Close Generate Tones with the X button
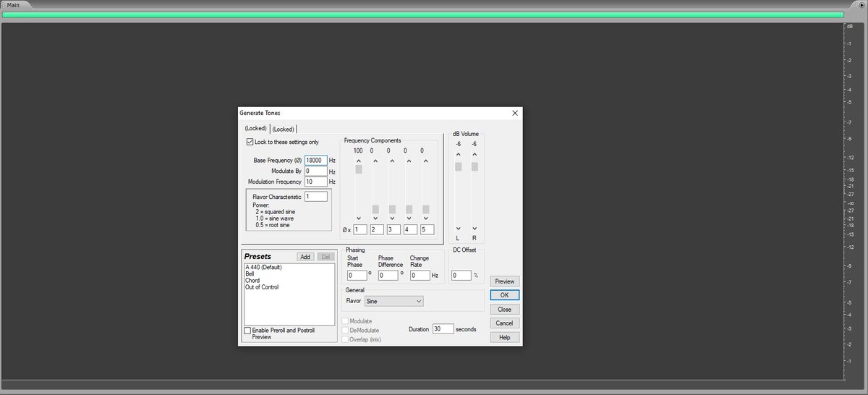Viewport: 868px width, 395px height. click(x=515, y=113)
